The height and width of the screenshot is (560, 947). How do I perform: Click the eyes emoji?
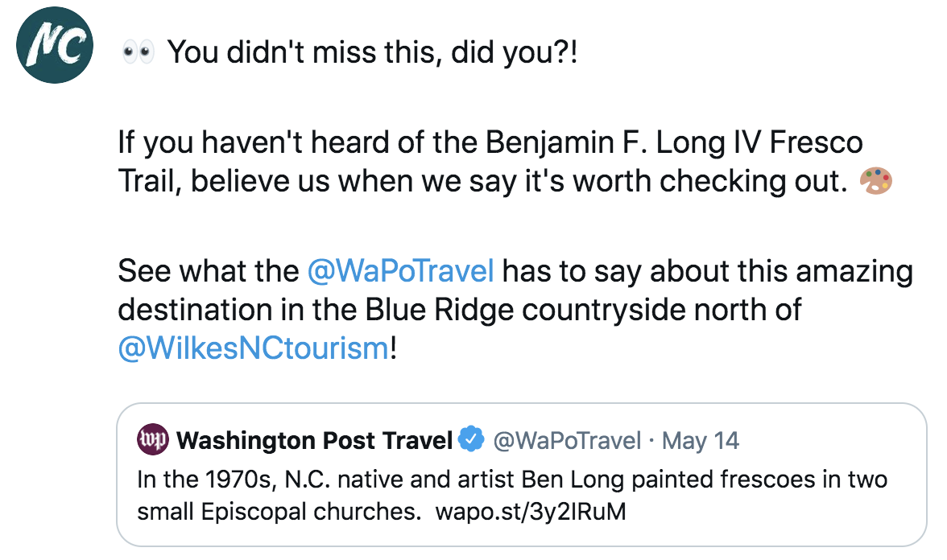[137, 54]
